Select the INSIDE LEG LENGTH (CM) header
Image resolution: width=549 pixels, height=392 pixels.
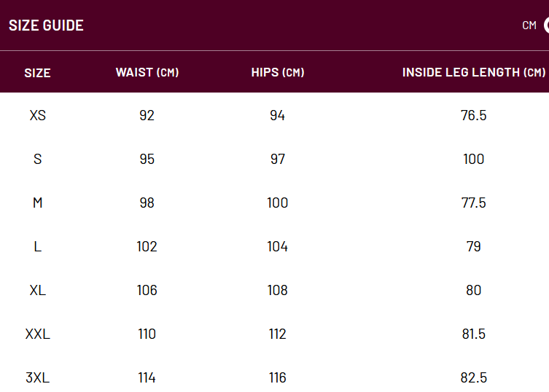pyautogui.click(x=474, y=72)
